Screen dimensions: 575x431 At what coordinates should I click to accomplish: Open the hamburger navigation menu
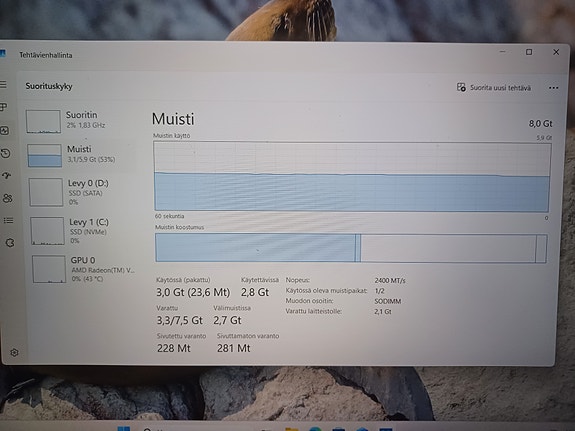pyautogui.click(x=4, y=85)
